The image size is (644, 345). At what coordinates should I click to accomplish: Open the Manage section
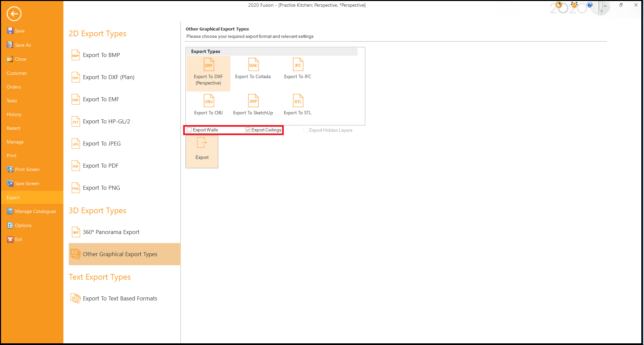point(15,142)
